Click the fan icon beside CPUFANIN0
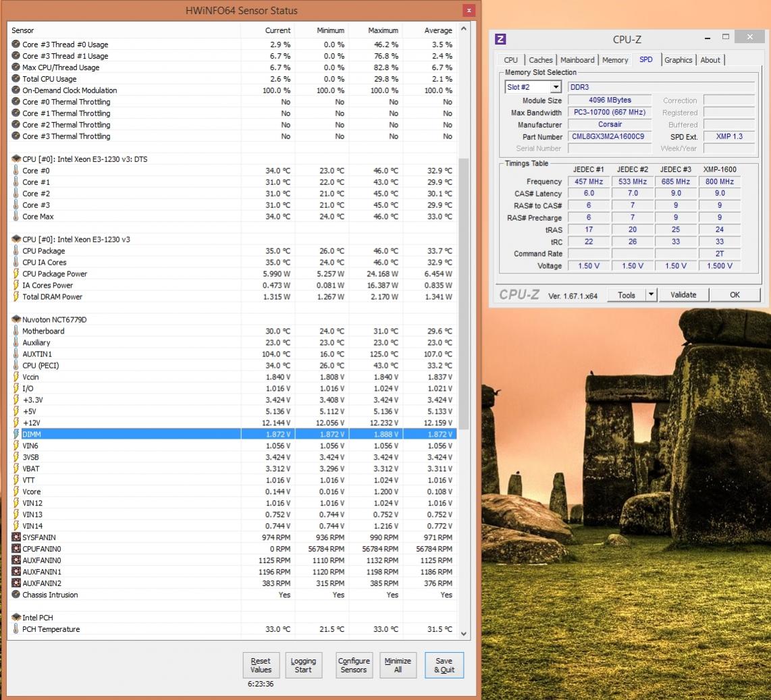Screen dimensions: 771x700 pos(16,549)
